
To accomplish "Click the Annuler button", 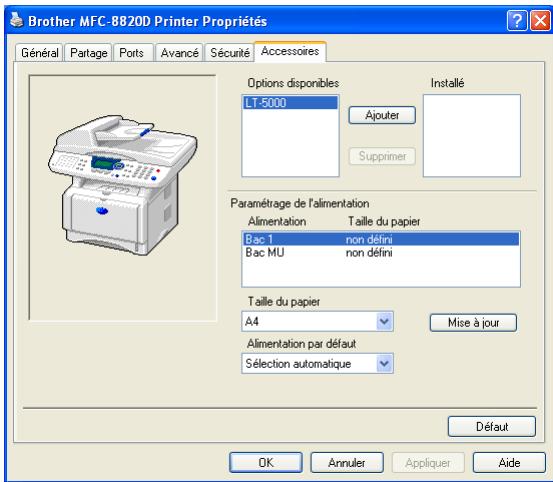I will pyautogui.click(x=347, y=463).
